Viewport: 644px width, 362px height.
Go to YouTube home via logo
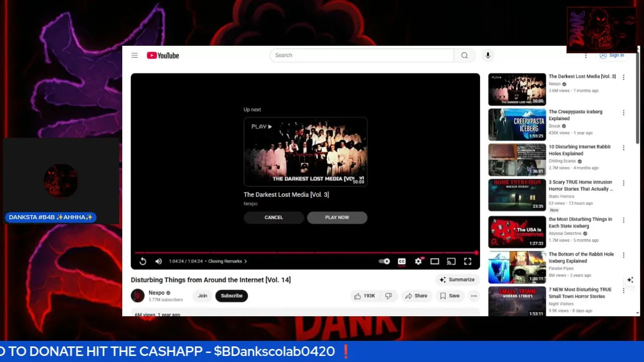(163, 55)
